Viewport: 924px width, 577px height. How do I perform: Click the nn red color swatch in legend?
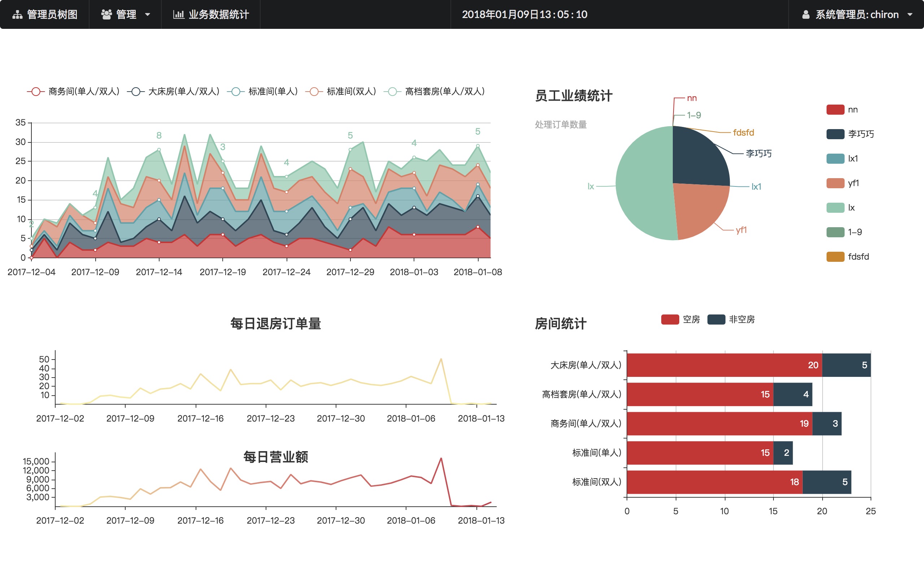click(x=835, y=110)
